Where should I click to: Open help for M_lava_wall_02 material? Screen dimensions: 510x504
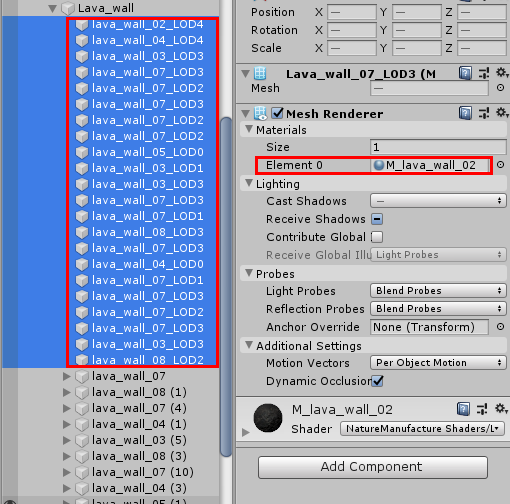coord(463,409)
